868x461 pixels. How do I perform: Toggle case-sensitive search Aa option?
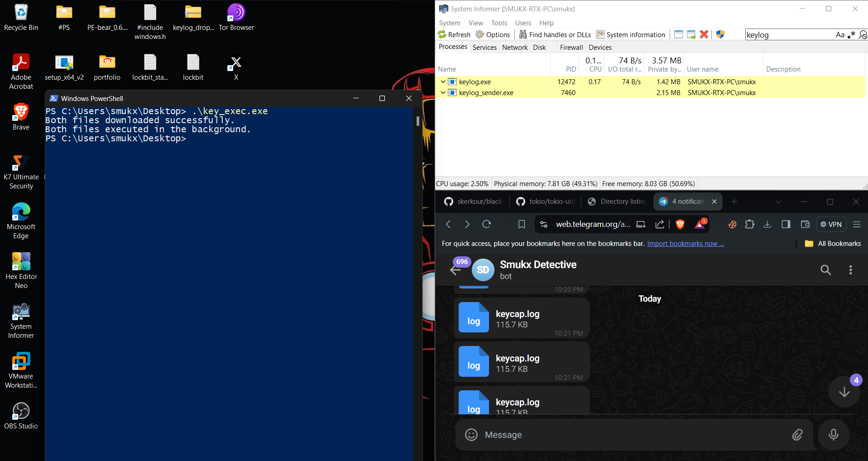click(x=840, y=35)
